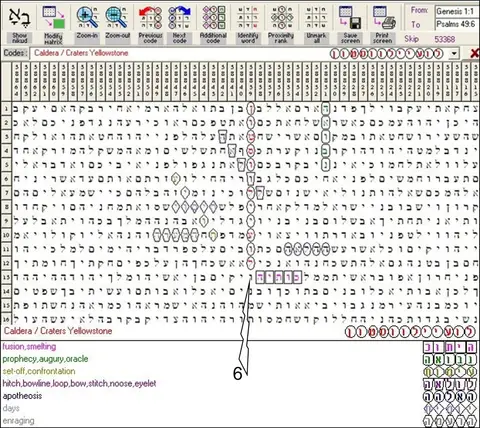Select the 'fusion,smelting' term in list
The height and width of the screenshot is (428, 480).
(29, 347)
